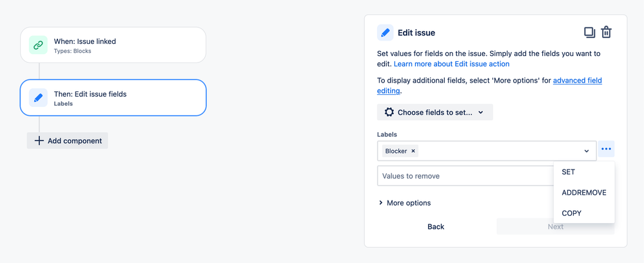The height and width of the screenshot is (263, 644).
Task: Click the pencil icon on Edit issue fields step
Action: click(x=38, y=98)
